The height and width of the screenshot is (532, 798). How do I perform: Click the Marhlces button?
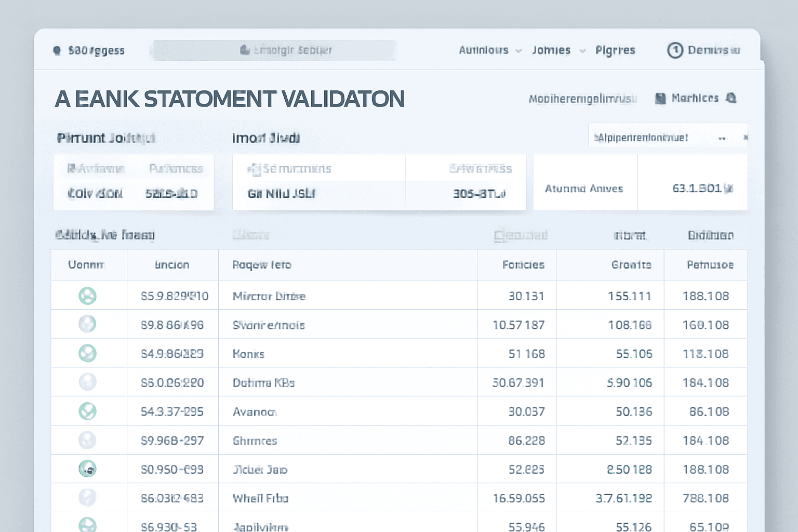(x=695, y=98)
